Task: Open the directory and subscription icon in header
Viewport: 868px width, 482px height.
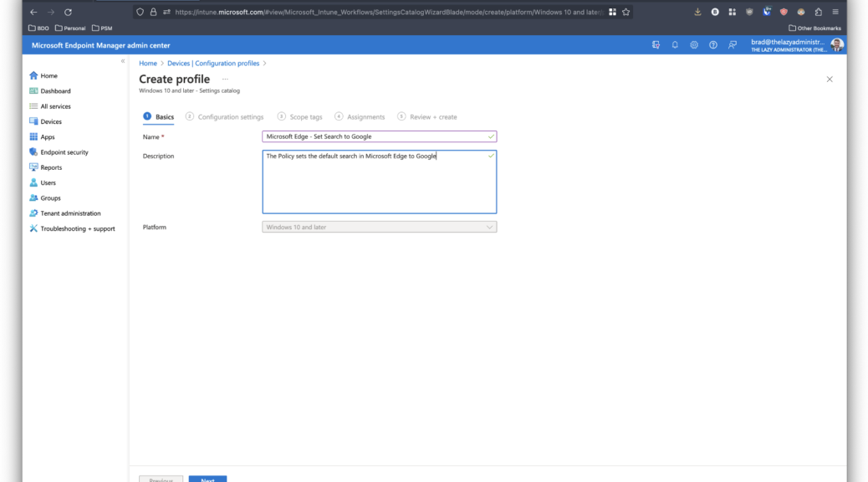Action: point(656,45)
